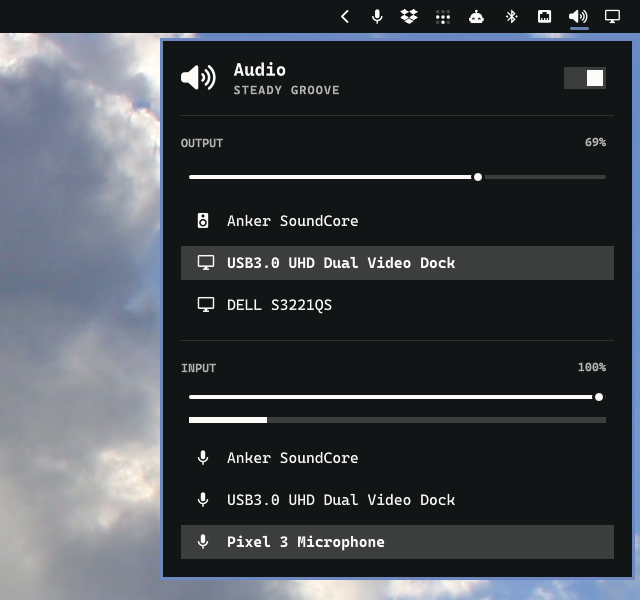Close the audio panel via speaker tray icon

pos(578,17)
